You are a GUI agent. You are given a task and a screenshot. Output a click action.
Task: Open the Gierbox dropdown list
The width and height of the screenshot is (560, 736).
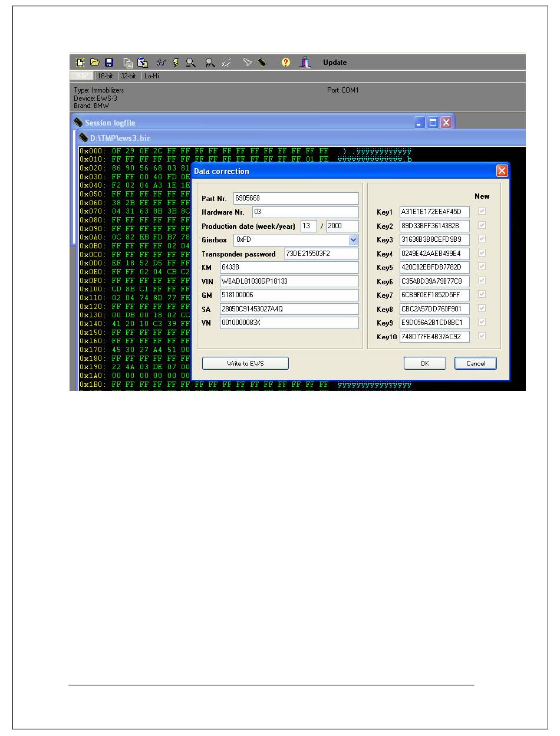coord(353,240)
